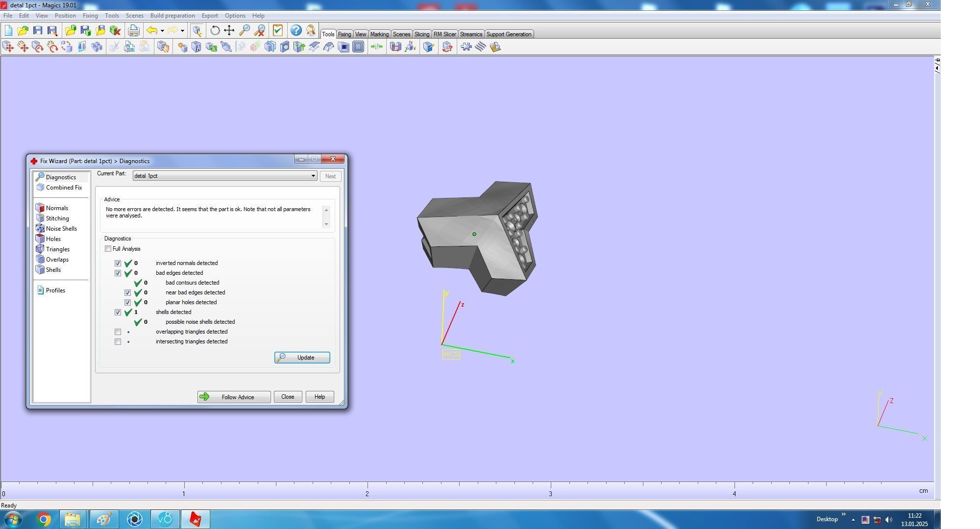Image resolution: width=980 pixels, height=529 pixels.
Task: Open the Build preparation menu
Action: (x=172, y=16)
